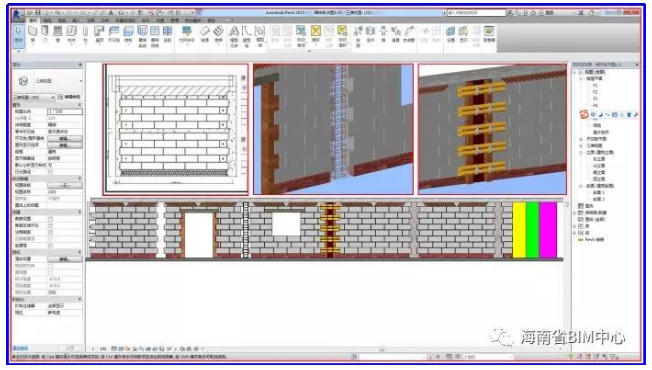Choose the Curtain Grid tool
This screenshot has width=652, height=370.
[x=155, y=36]
